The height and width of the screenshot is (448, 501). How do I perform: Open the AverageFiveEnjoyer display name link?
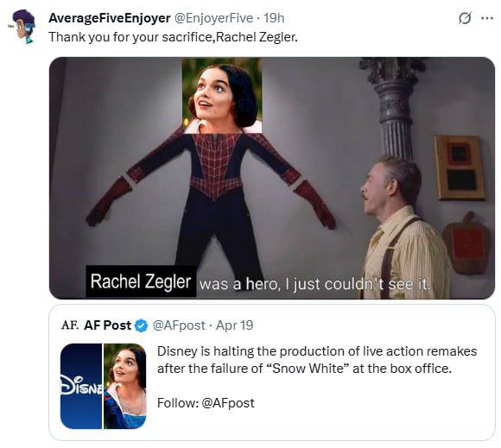point(110,18)
